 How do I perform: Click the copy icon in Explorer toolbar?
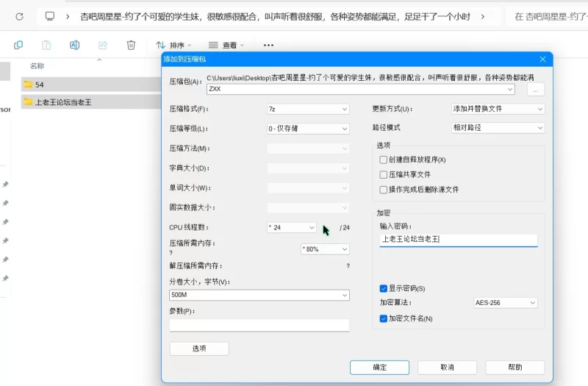(18, 46)
